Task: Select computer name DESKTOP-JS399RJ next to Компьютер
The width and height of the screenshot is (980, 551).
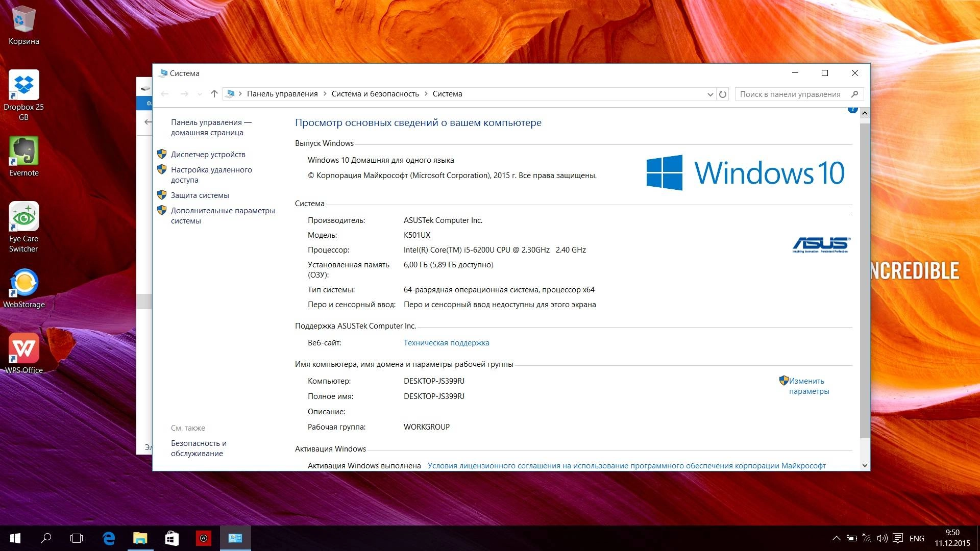Action: click(434, 381)
